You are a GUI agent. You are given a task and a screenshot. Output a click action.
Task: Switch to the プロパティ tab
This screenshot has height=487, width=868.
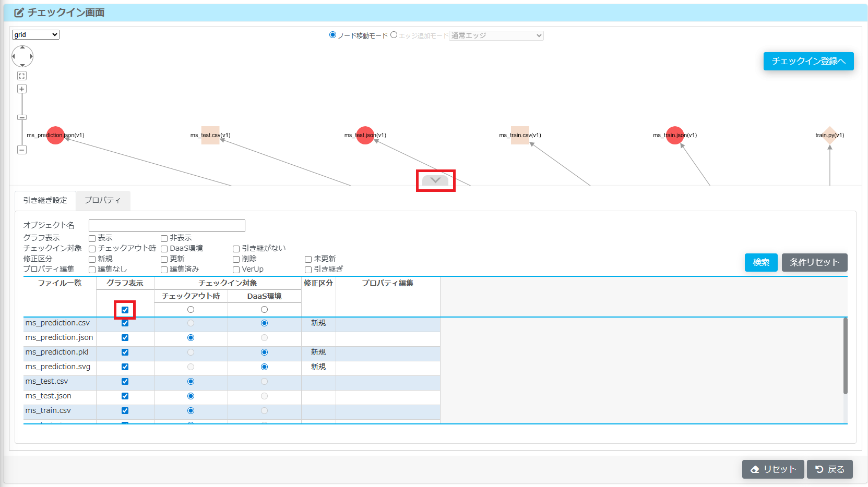click(x=102, y=200)
